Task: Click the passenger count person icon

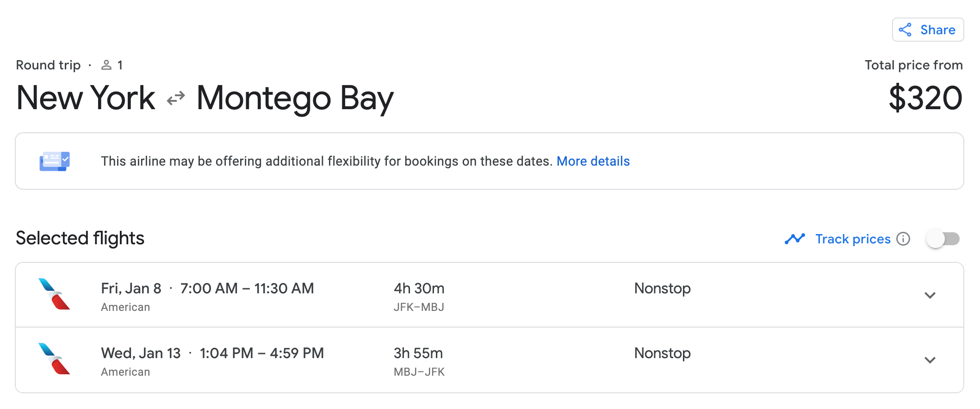Action: click(106, 65)
